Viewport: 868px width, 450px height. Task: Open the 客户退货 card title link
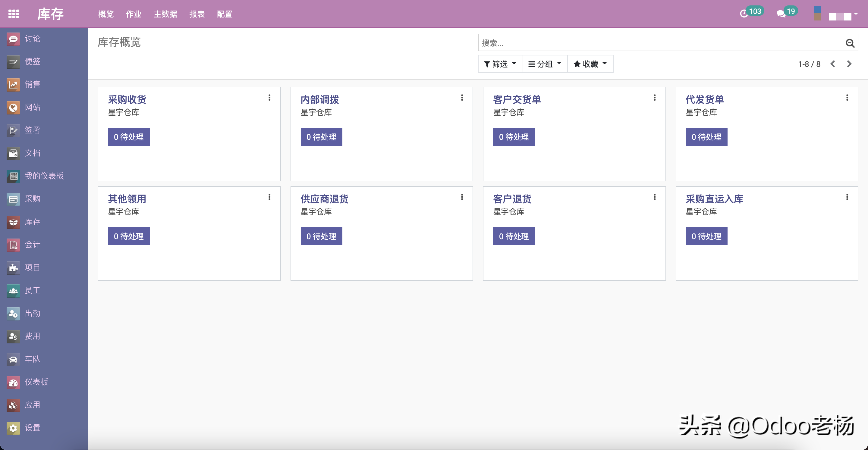(512, 199)
